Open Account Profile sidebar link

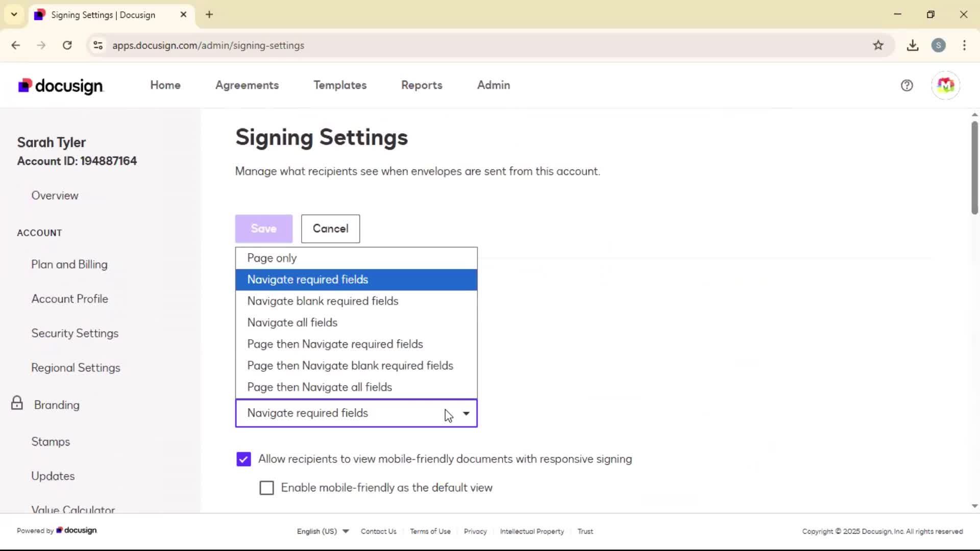click(x=70, y=299)
